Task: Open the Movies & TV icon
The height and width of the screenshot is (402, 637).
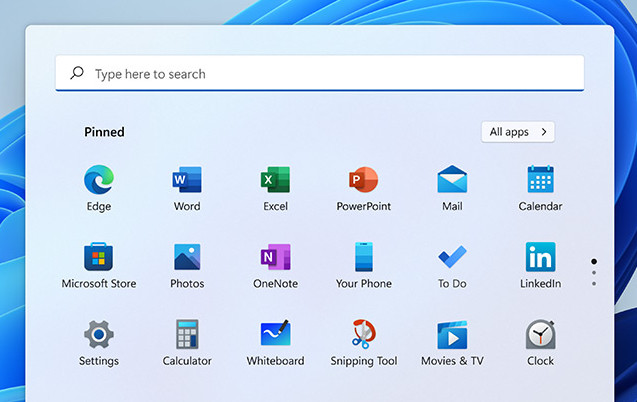Action: [452, 335]
